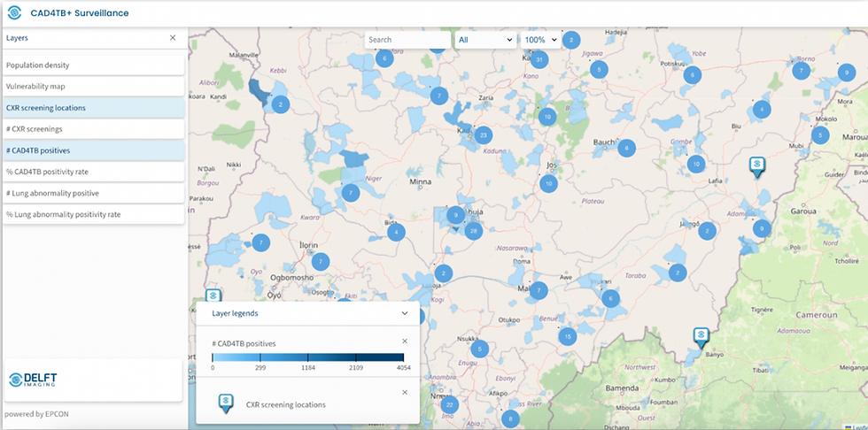Click the cluster marker 6 in Taraba
The image size is (868, 430).
[610, 298]
